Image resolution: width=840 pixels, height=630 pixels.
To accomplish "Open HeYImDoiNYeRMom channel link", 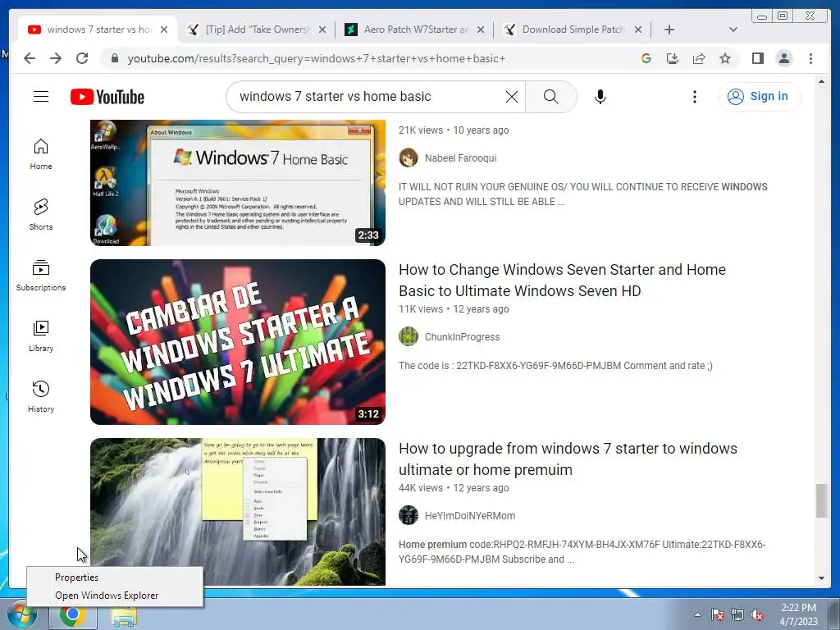I will tap(470, 516).
